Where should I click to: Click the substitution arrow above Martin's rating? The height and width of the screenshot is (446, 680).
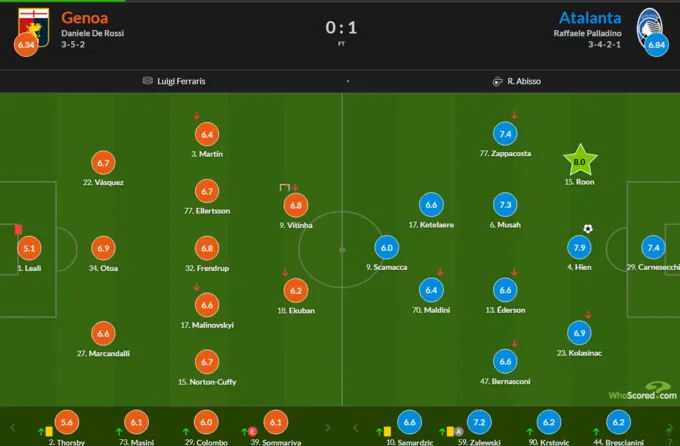(x=196, y=116)
